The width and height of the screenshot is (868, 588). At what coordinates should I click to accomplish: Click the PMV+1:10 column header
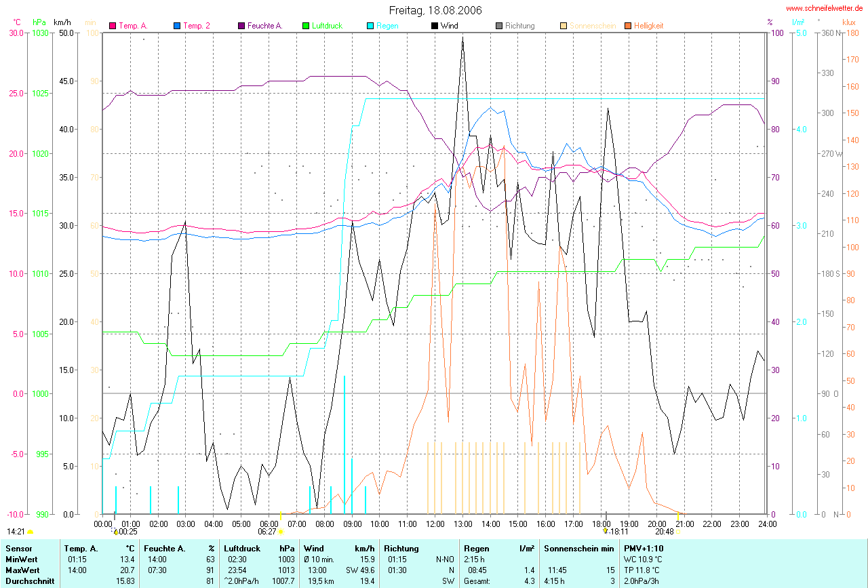644,548
